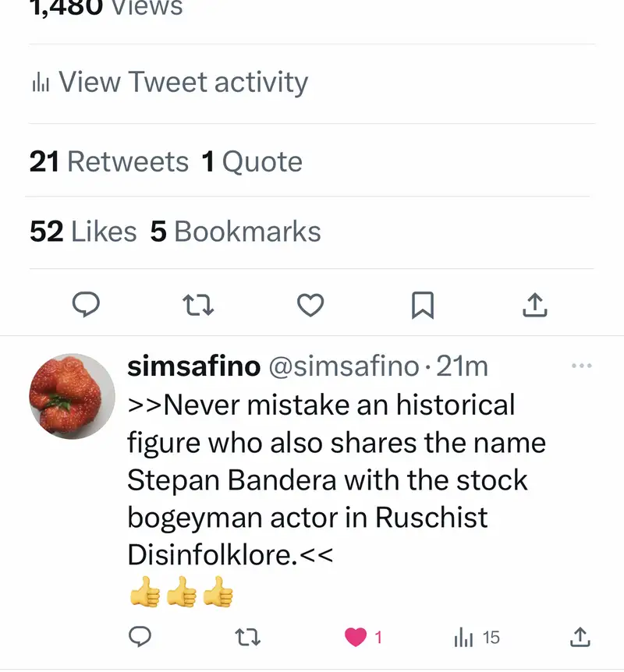The width and height of the screenshot is (624, 672).
Task: Click the tweet activity bar-chart icon
Action: 41,83
